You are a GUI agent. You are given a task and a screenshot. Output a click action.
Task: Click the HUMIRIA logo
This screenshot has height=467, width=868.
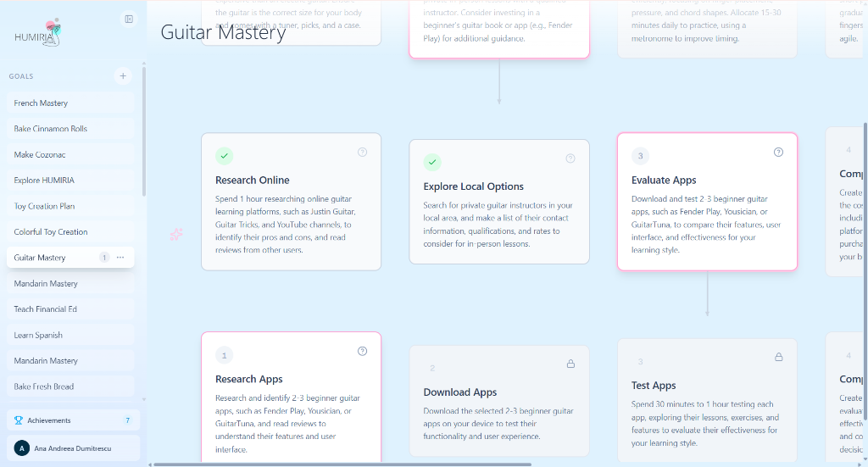[39, 33]
